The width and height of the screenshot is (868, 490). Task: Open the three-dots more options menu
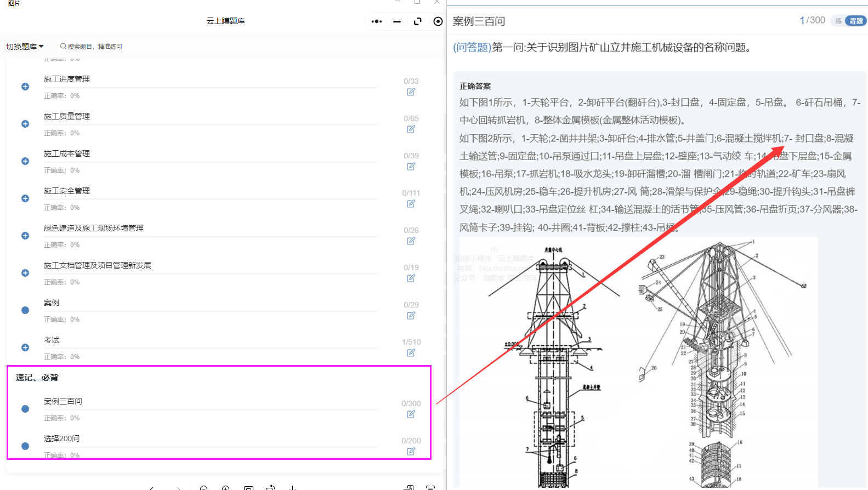(376, 21)
